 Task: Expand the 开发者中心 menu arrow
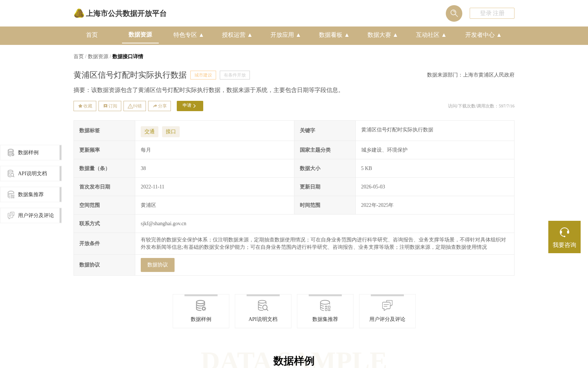[x=499, y=35]
